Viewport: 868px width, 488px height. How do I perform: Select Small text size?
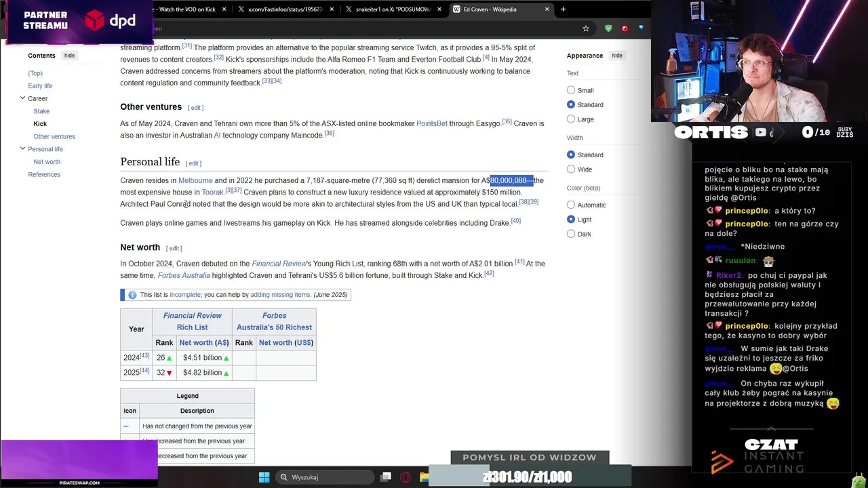[571, 90]
